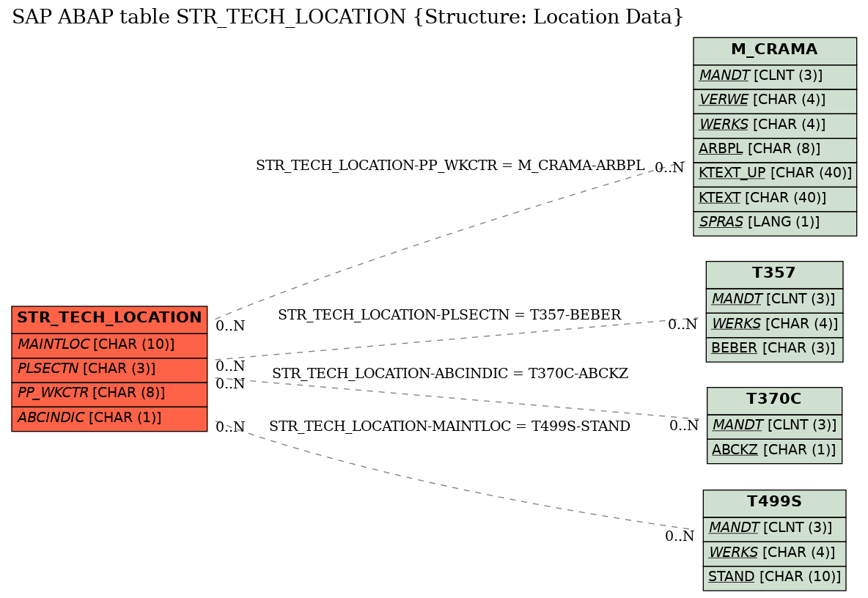Click MANDT field in M_CRAMA table
This screenshot has height=598, width=868.
coord(774,76)
